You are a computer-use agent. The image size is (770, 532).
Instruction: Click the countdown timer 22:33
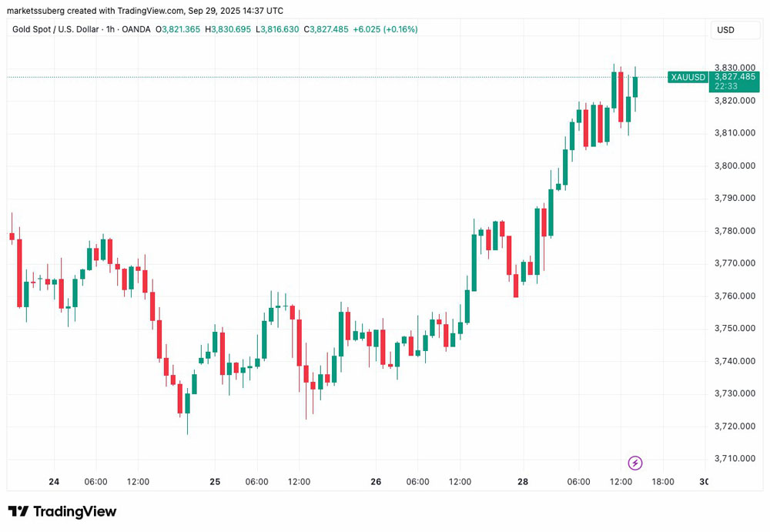tap(726, 86)
